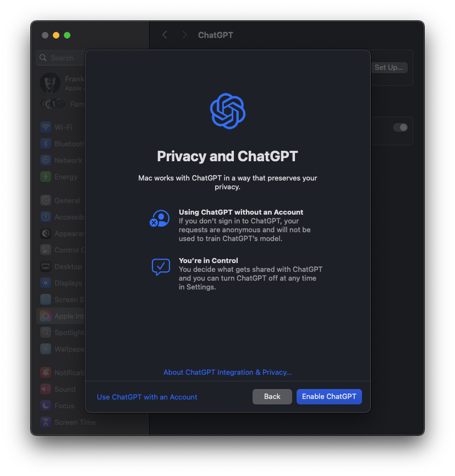Click the chat bubble checkmark icon
The width and height of the screenshot is (455, 476).
click(161, 267)
